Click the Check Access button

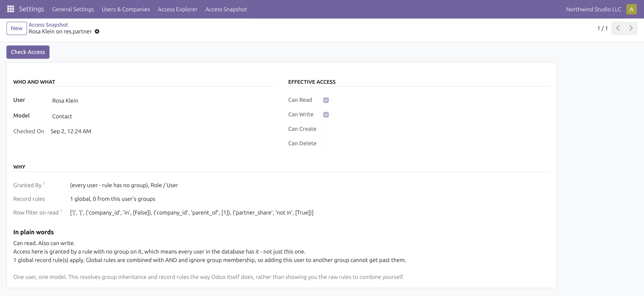[x=28, y=52]
